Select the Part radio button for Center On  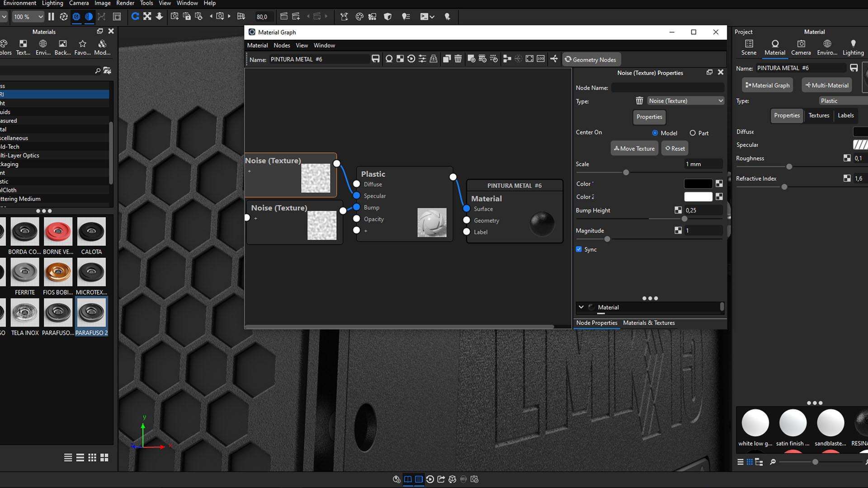point(693,133)
